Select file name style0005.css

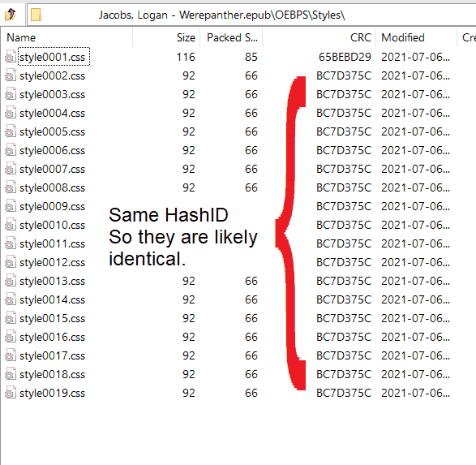(52, 131)
